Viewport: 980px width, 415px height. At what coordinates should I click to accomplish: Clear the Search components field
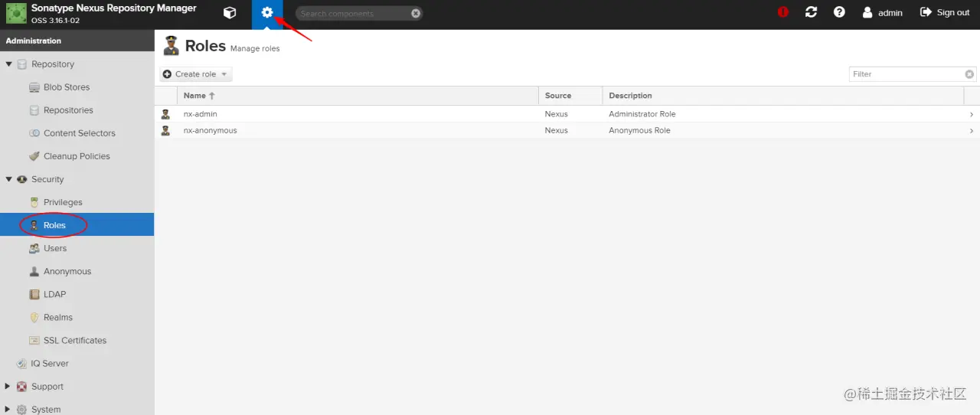[416, 13]
